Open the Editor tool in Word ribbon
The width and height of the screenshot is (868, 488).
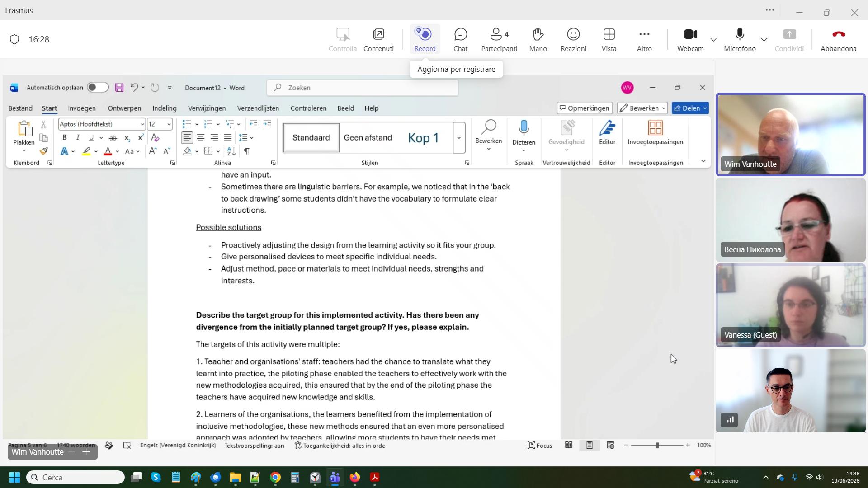tap(607, 132)
